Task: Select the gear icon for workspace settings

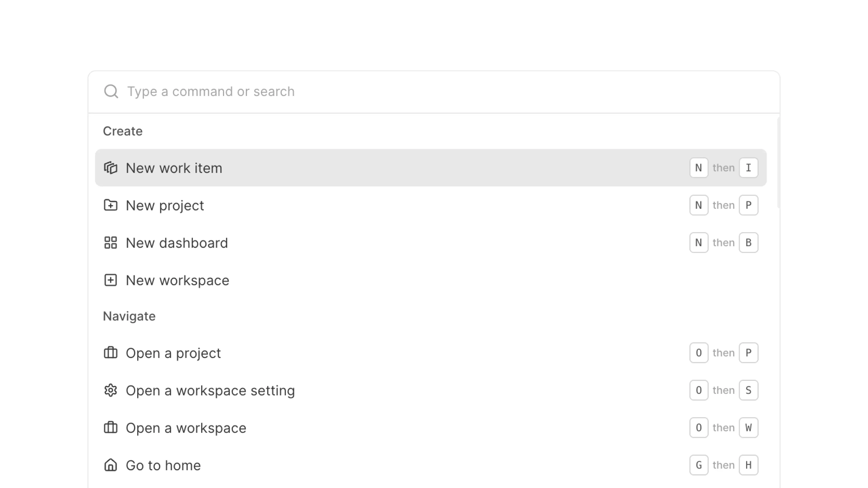Action: click(x=110, y=390)
